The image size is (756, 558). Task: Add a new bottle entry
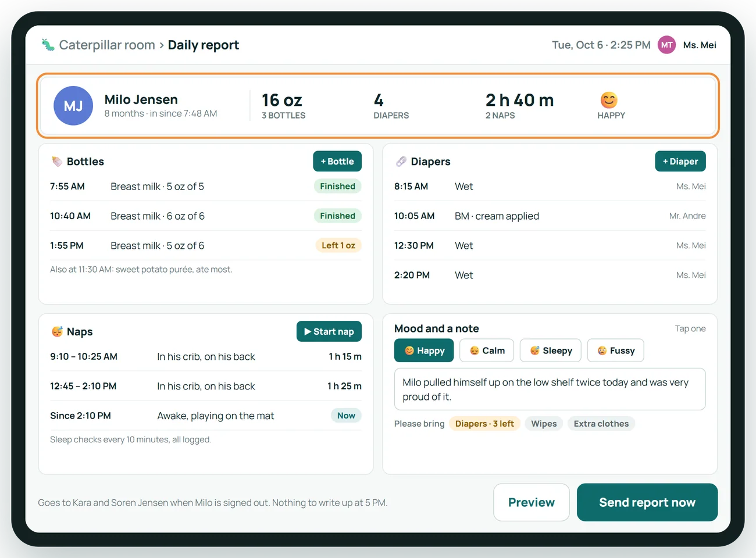point(337,162)
